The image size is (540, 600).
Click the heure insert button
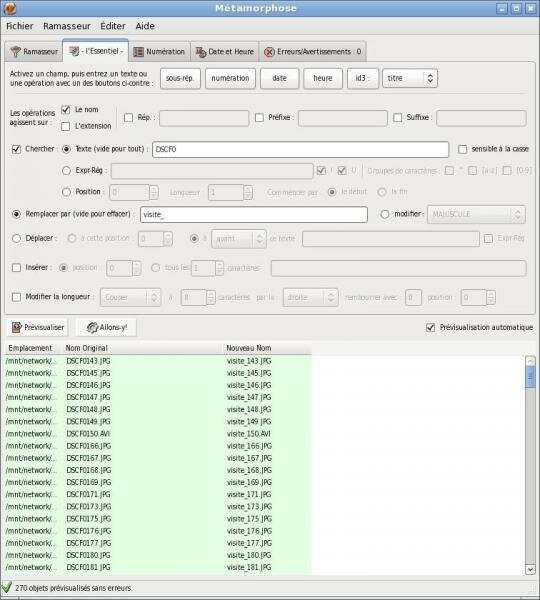pyautogui.click(x=323, y=78)
